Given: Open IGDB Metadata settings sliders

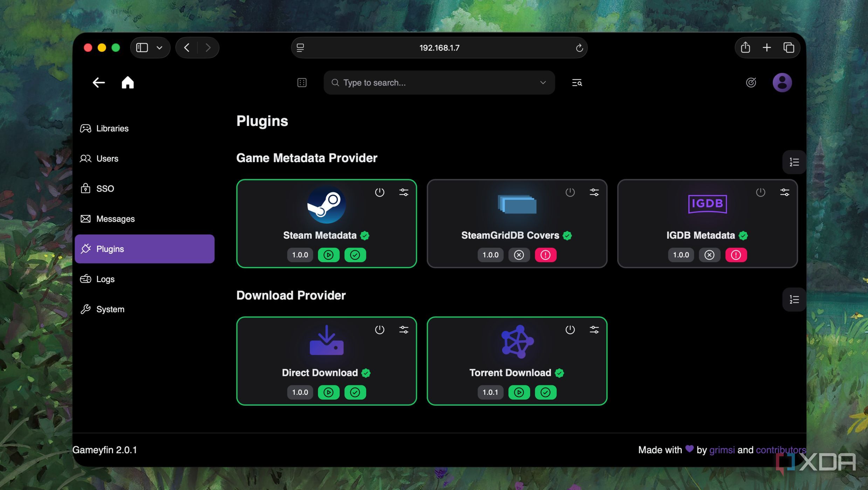Looking at the screenshot, I should click(785, 192).
